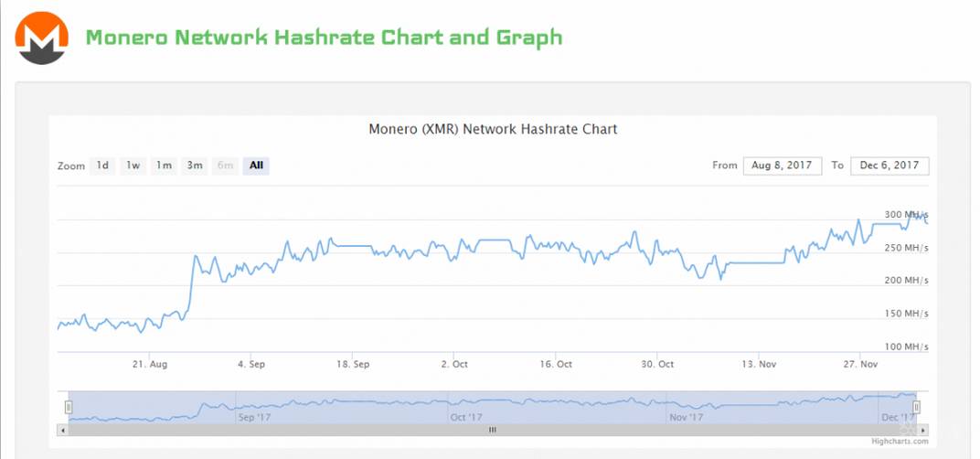The image size is (980, 459).
Task: Click the navigator's right range handle
Action: tap(917, 407)
